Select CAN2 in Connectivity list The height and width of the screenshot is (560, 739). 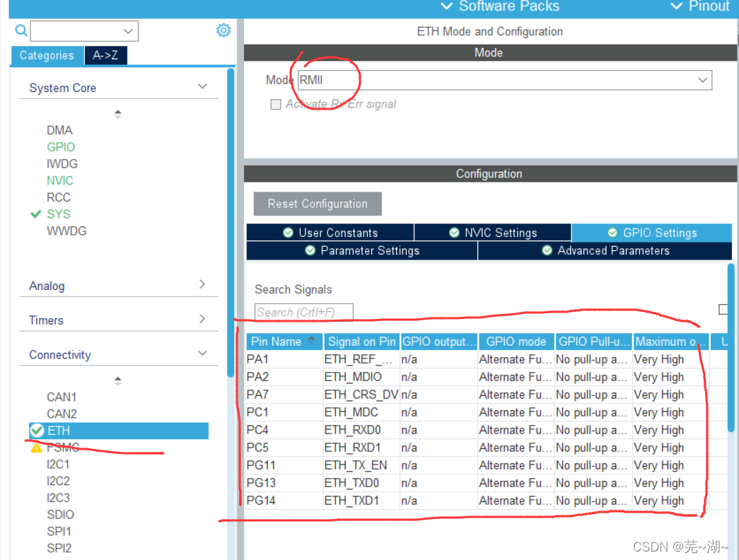(62, 414)
